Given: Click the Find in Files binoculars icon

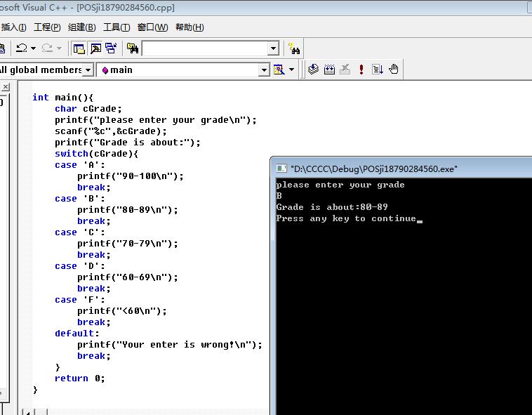Looking at the screenshot, I should click(133, 48).
